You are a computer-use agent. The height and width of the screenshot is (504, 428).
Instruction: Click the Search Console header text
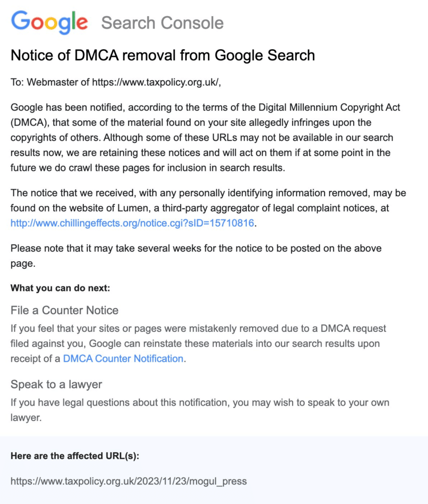[163, 23]
